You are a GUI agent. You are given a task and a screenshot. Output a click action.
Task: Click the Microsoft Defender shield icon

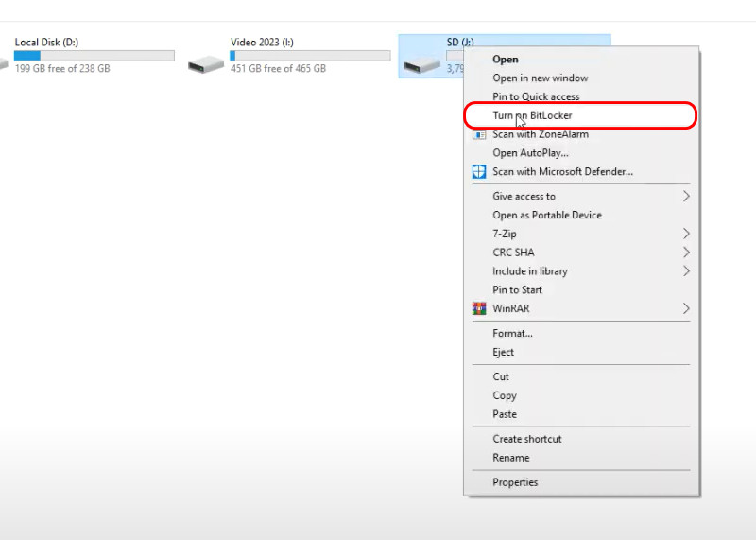tap(479, 172)
